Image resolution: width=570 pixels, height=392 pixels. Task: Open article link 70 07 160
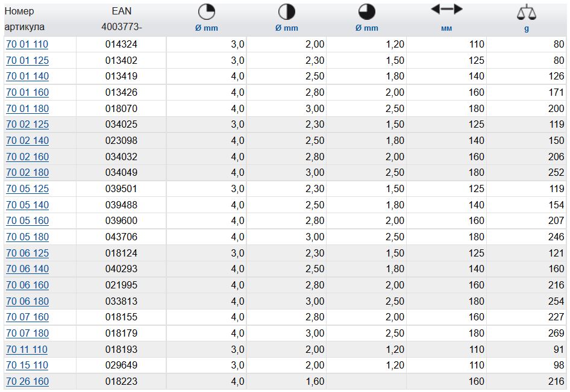click(x=27, y=317)
